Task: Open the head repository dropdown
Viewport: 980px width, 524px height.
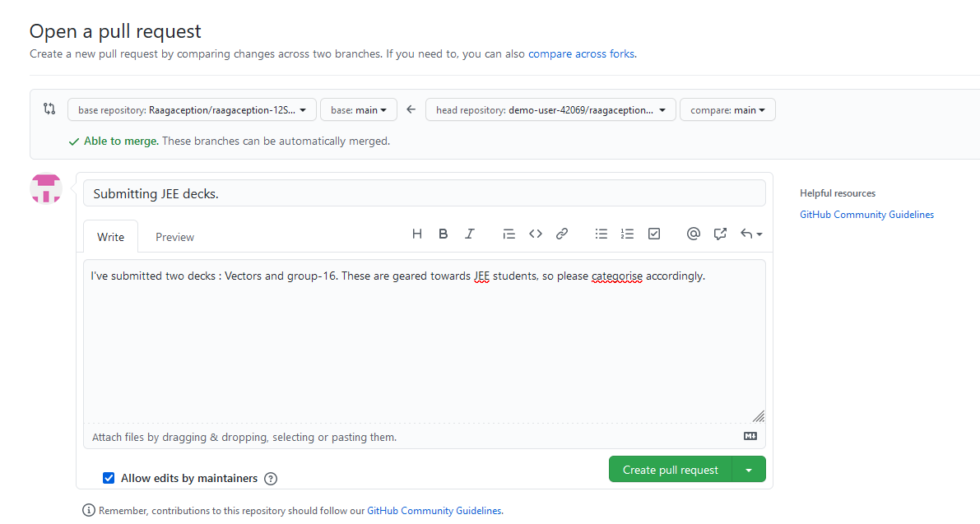Action: [x=550, y=110]
